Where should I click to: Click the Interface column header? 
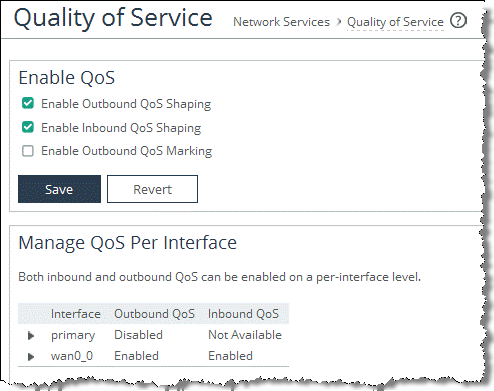(76, 314)
